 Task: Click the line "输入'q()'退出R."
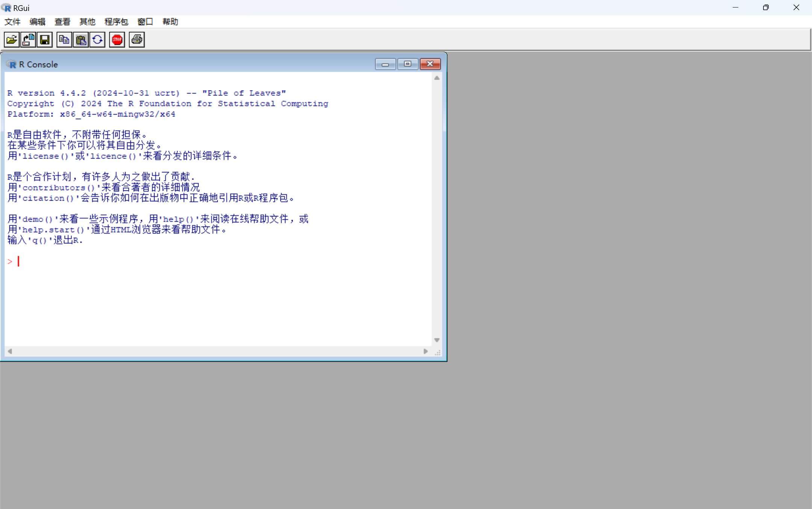pos(45,240)
